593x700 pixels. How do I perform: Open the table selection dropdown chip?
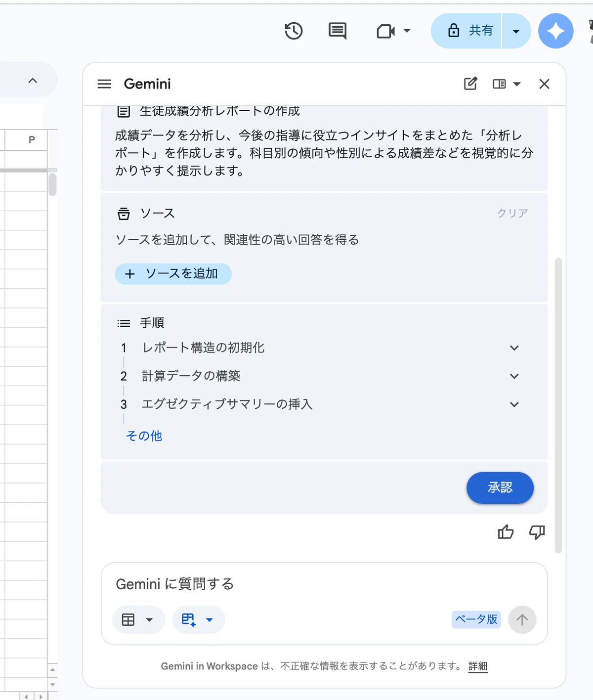pos(138,619)
